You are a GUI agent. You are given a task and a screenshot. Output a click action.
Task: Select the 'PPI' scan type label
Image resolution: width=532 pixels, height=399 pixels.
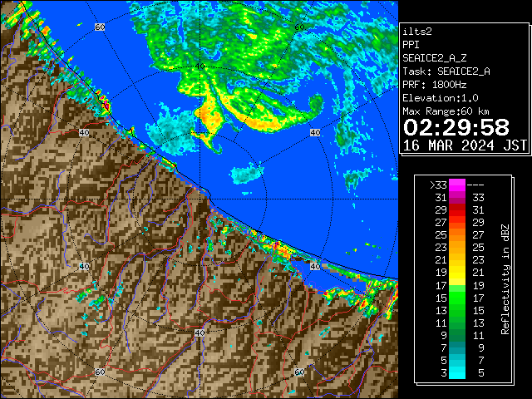click(411, 45)
